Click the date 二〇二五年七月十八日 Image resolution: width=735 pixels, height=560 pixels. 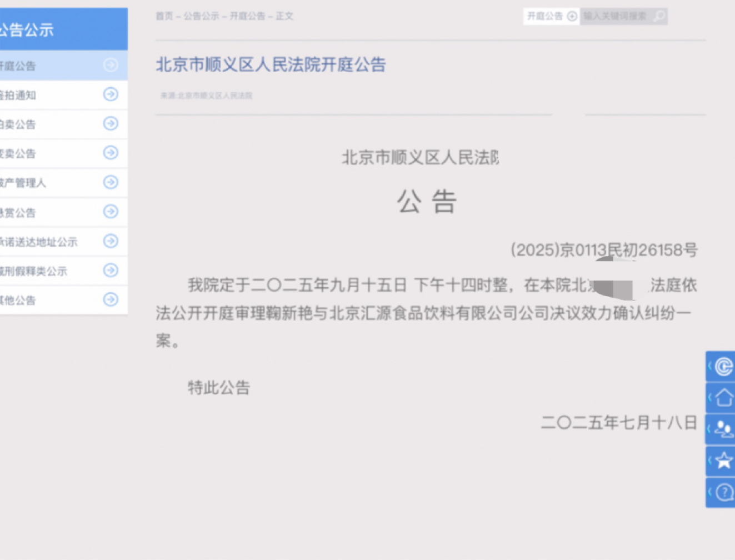[x=619, y=423]
